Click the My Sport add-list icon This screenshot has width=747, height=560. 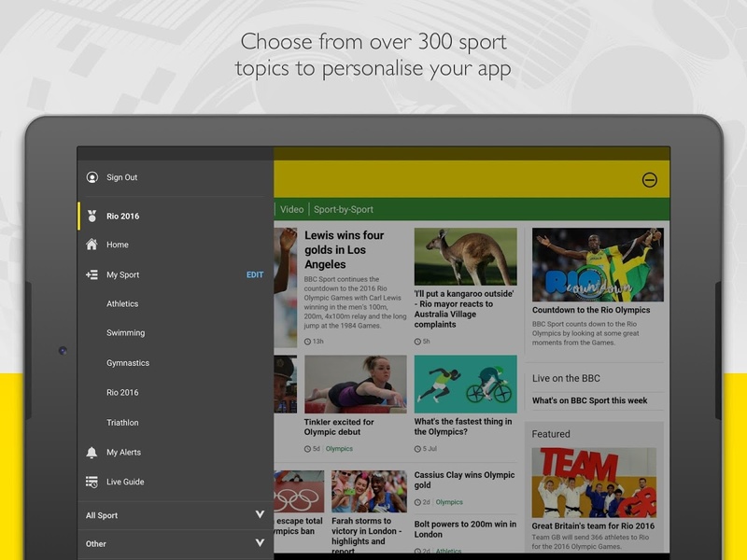(x=92, y=274)
